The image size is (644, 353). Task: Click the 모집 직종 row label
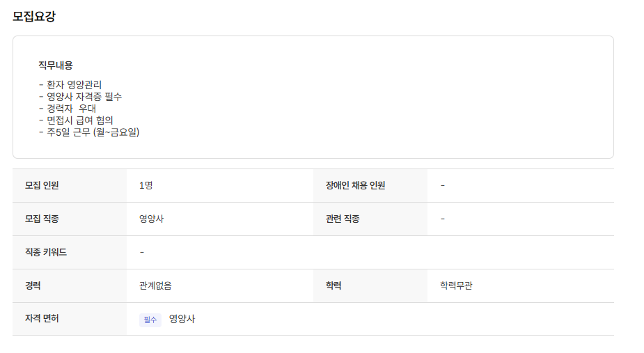coord(42,219)
